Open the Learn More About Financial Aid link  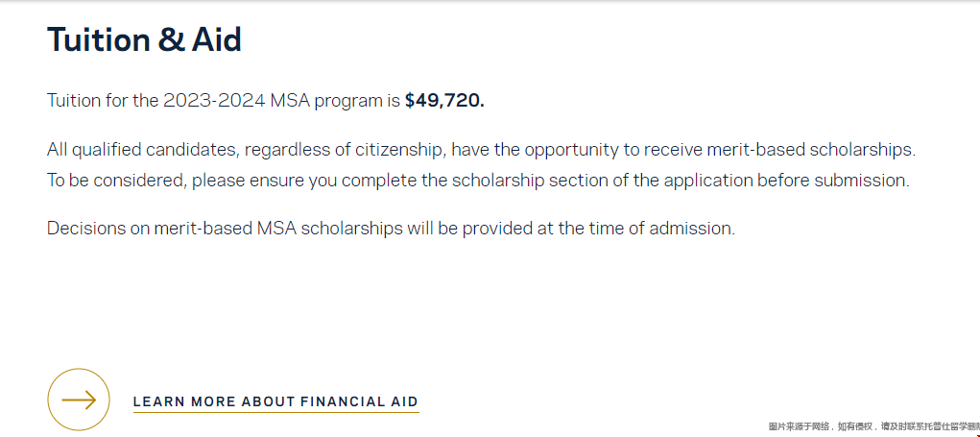pyautogui.click(x=275, y=402)
